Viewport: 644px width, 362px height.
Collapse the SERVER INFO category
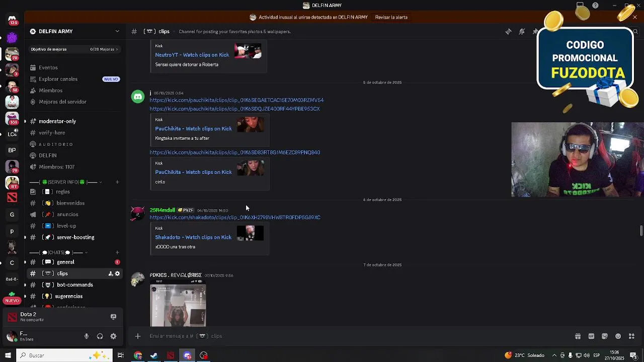[66, 182]
